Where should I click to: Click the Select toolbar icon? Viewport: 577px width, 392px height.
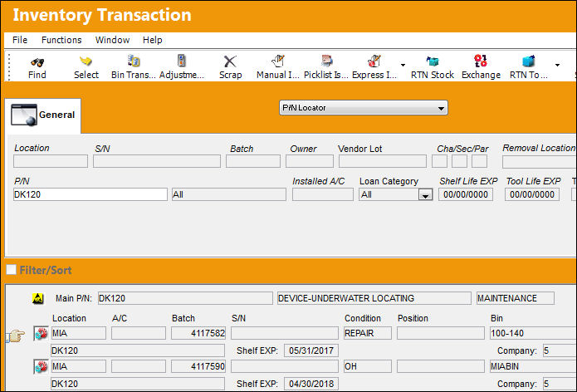86,61
